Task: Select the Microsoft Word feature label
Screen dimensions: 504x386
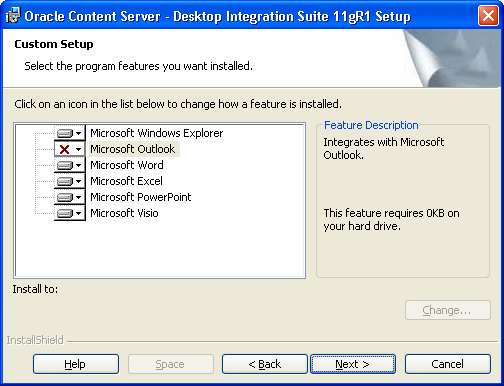Action: click(x=127, y=165)
